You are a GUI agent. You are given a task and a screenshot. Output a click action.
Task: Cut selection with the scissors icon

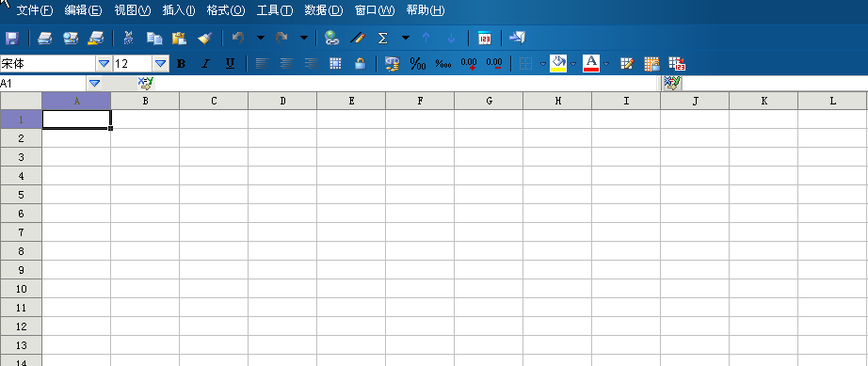click(x=128, y=39)
